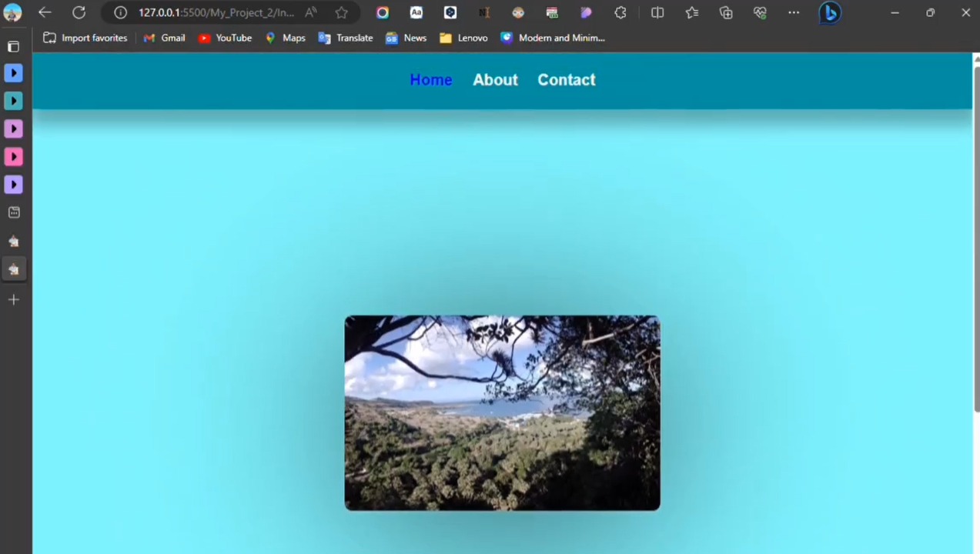Switch to the pink vertical tab
The height and width of the screenshot is (554, 980).
point(13,157)
